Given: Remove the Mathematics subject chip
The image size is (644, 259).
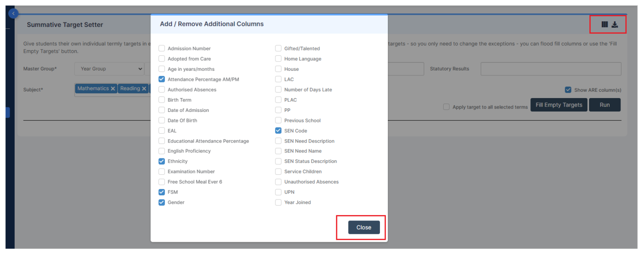Looking at the screenshot, I should pyautogui.click(x=113, y=88).
